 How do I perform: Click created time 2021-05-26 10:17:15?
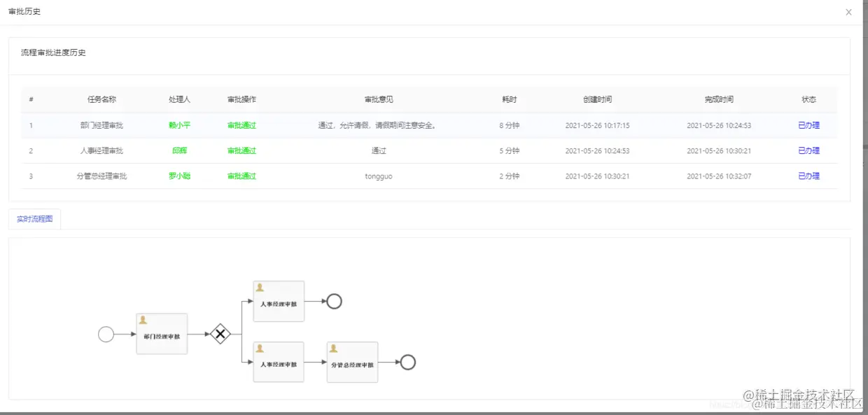(x=597, y=125)
